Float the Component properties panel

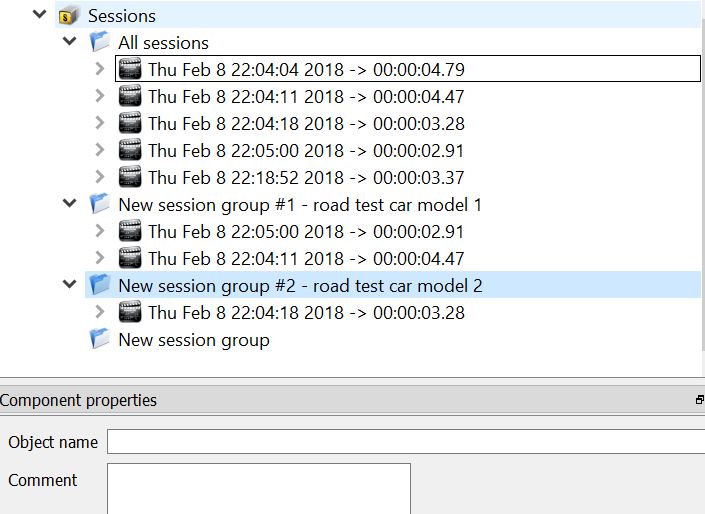[699, 400]
